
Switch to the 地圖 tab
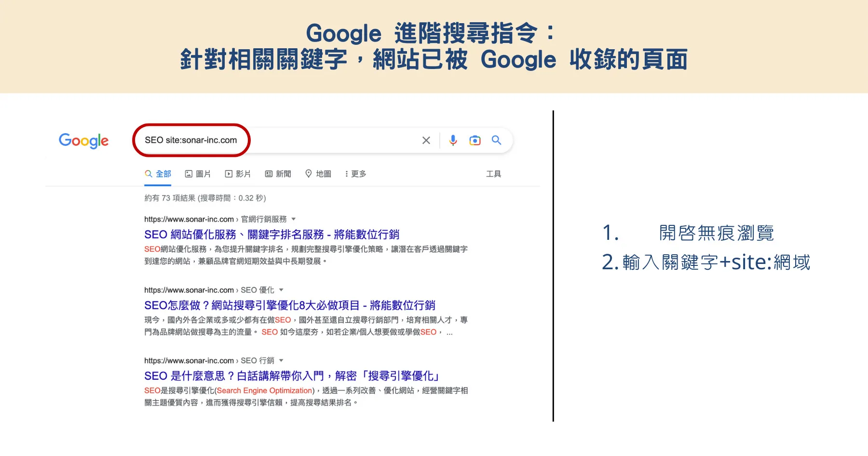318,174
